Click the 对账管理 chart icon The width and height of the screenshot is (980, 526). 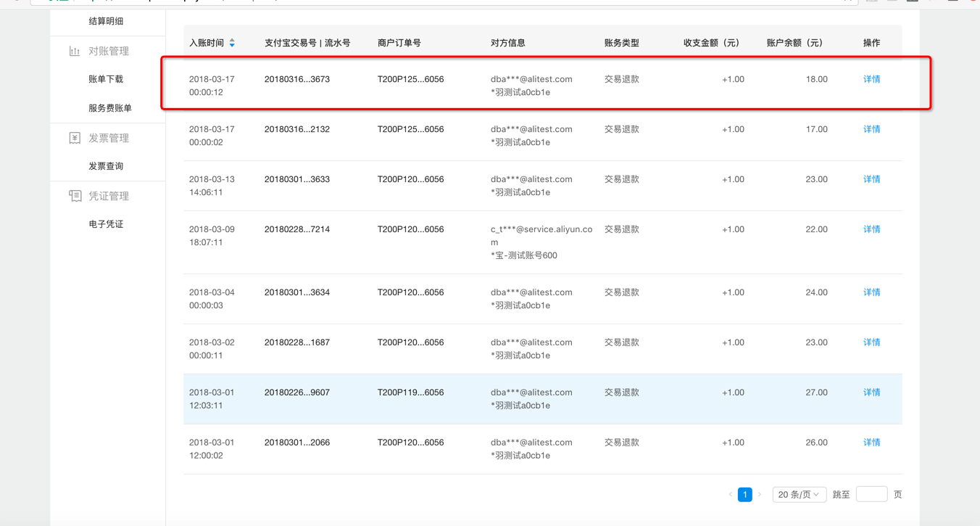click(x=75, y=52)
